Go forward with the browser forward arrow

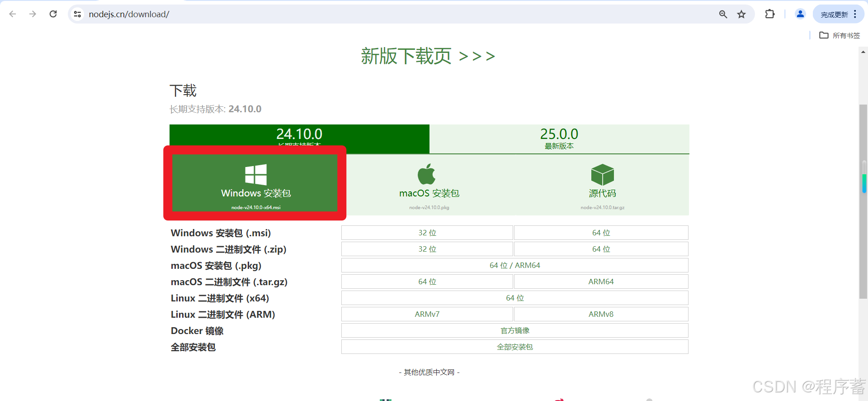click(33, 14)
